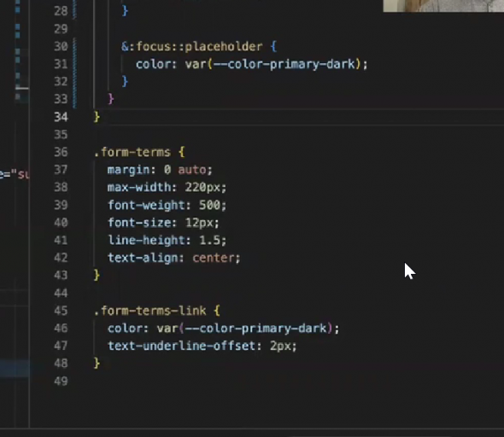Image resolution: width=504 pixels, height=437 pixels.
Task: Click the font-weight property name
Action: point(146,205)
